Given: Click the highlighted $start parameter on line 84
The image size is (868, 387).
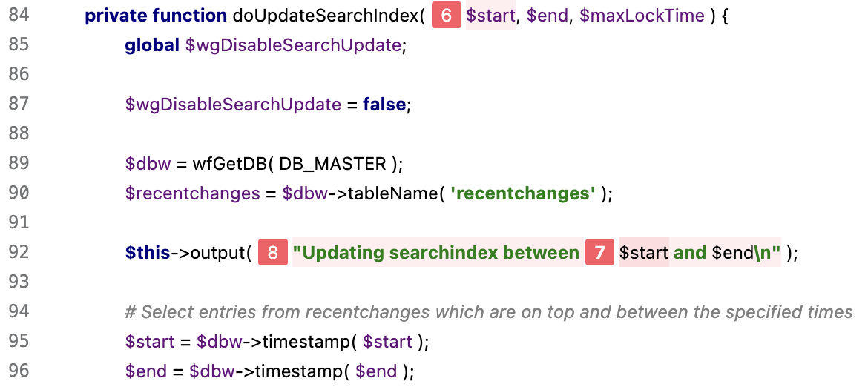Looking at the screenshot, I should pyautogui.click(x=490, y=16).
